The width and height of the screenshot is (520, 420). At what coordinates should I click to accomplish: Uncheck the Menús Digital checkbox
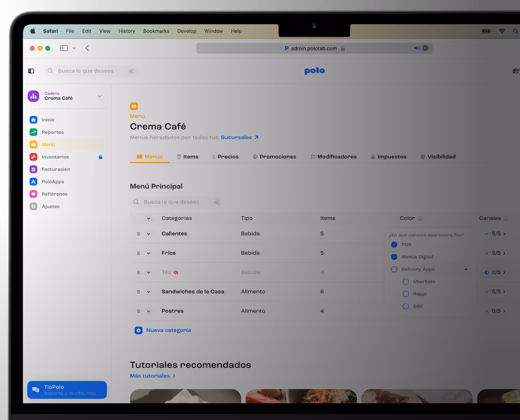[x=394, y=257]
